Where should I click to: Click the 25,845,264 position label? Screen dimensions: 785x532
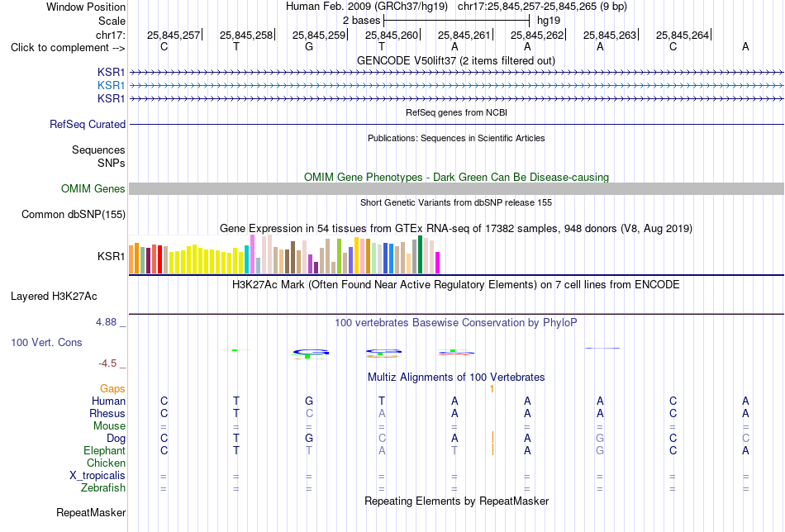pyautogui.click(x=683, y=35)
